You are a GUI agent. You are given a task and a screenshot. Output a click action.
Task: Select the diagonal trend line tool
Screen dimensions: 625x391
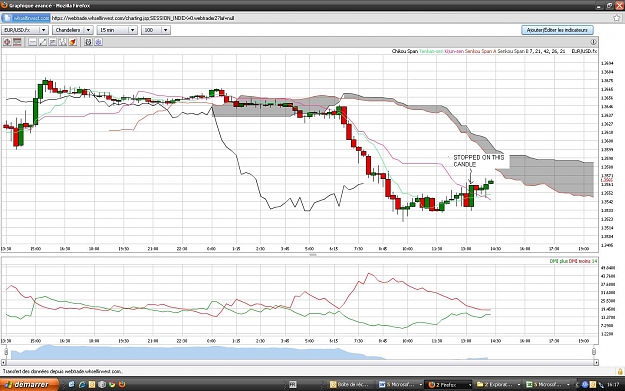pos(43,42)
